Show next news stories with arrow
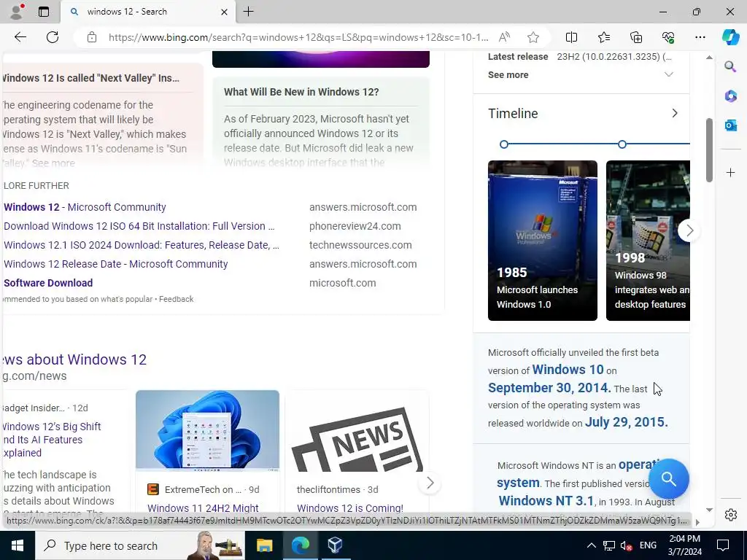This screenshot has height=560, width=747. (430, 483)
